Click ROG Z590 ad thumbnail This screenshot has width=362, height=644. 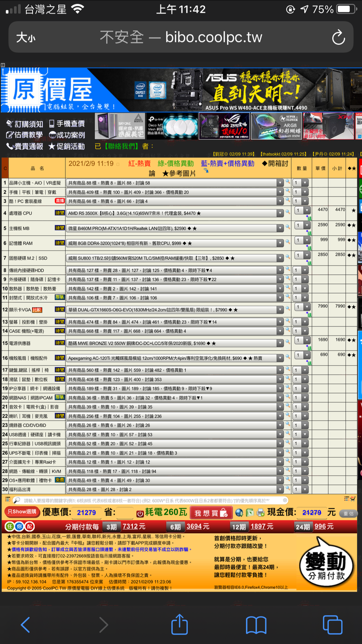(x=224, y=126)
